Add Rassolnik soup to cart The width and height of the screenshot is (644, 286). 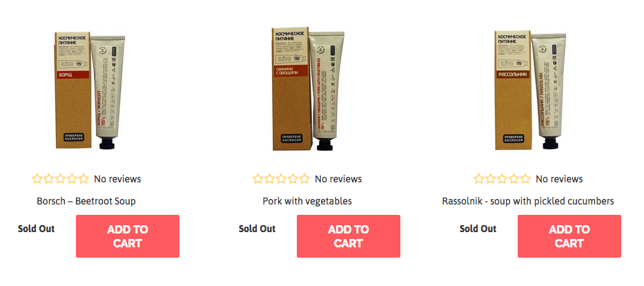569,236
